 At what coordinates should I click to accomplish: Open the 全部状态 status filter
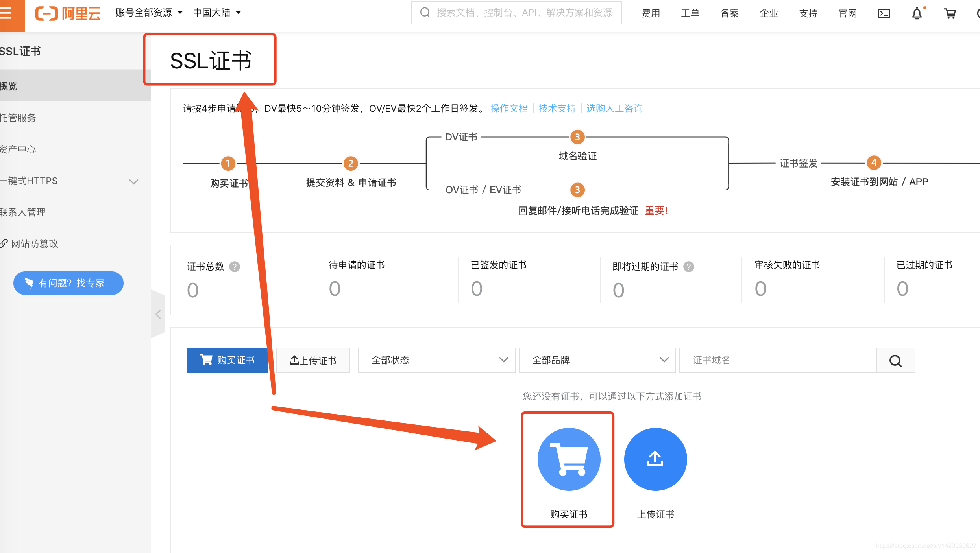(436, 360)
